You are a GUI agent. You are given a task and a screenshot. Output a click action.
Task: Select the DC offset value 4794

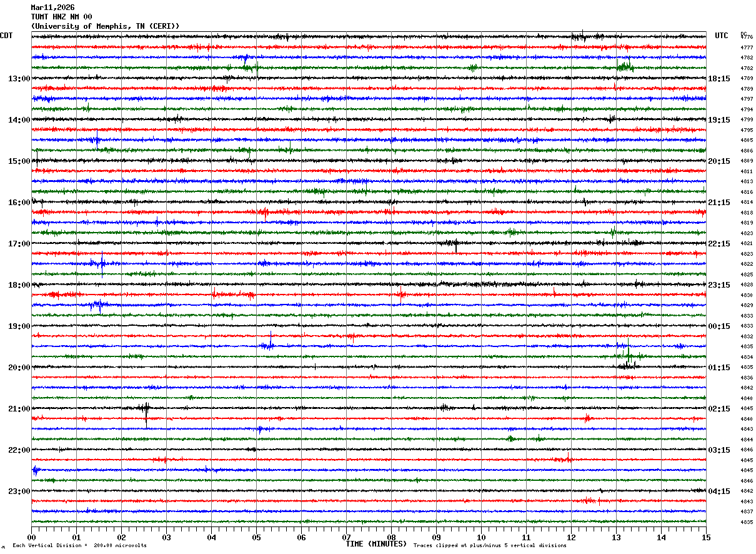(747, 109)
